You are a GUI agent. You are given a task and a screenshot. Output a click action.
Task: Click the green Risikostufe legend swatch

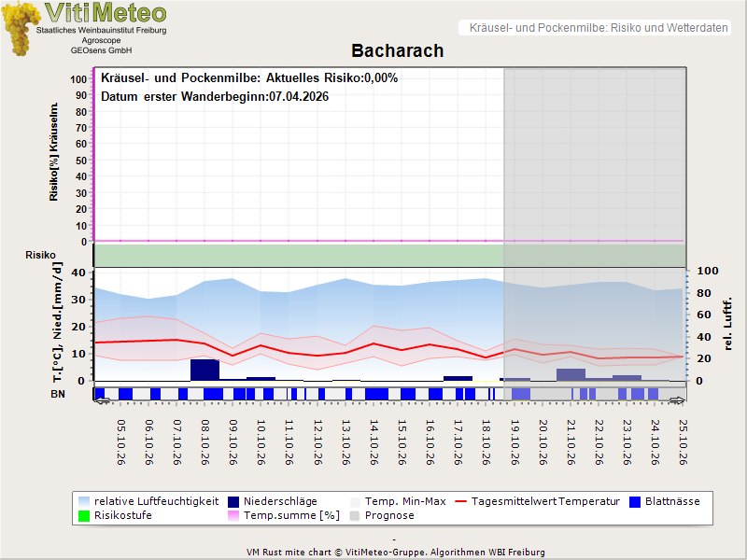click(x=84, y=516)
